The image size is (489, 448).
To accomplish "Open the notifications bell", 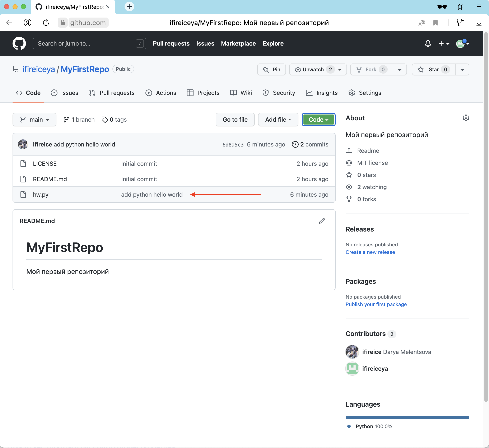I will coord(428,43).
